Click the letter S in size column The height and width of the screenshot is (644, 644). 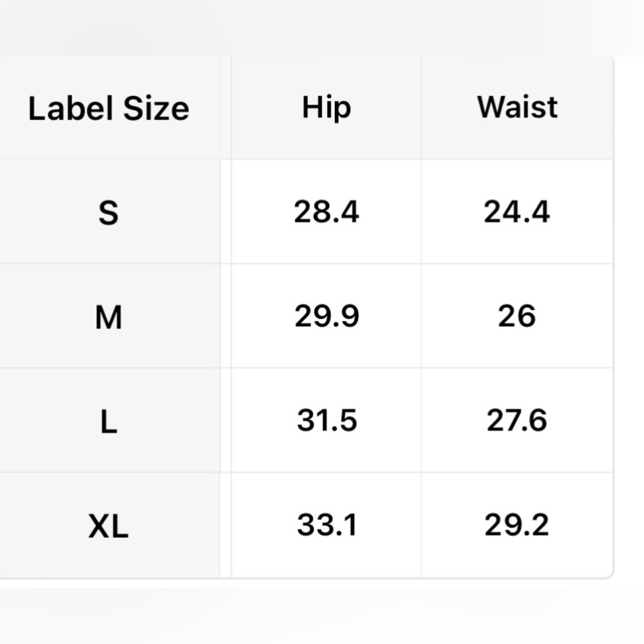108,213
